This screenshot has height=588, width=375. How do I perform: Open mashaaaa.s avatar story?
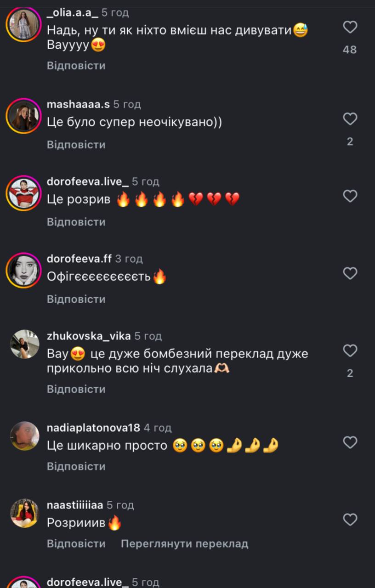[x=24, y=116]
